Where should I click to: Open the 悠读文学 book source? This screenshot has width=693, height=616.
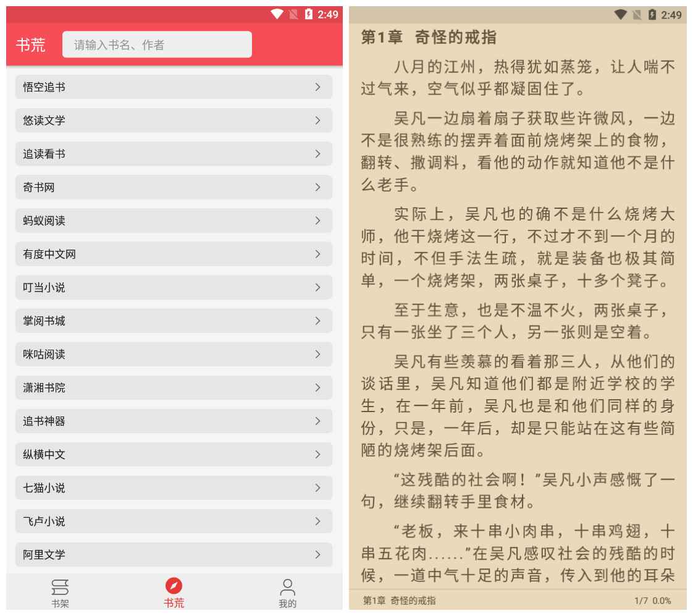coord(173,120)
